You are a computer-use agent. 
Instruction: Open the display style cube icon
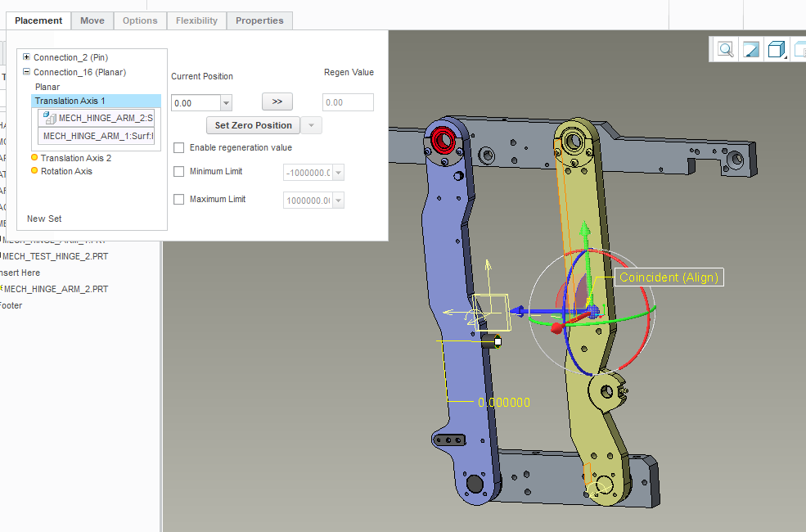pos(776,50)
